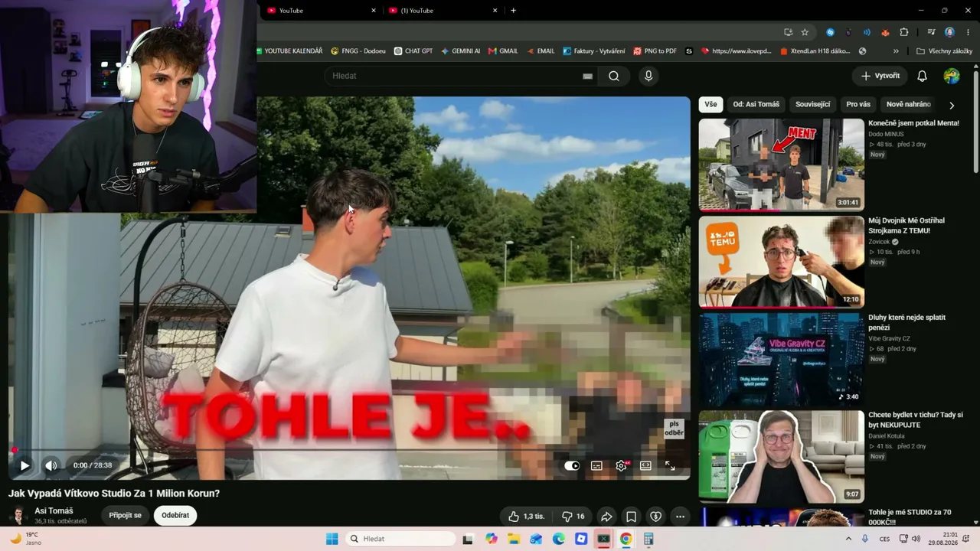
Task: Select the Pro vás filter chip
Action: pyautogui.click(x=858, y=104)
